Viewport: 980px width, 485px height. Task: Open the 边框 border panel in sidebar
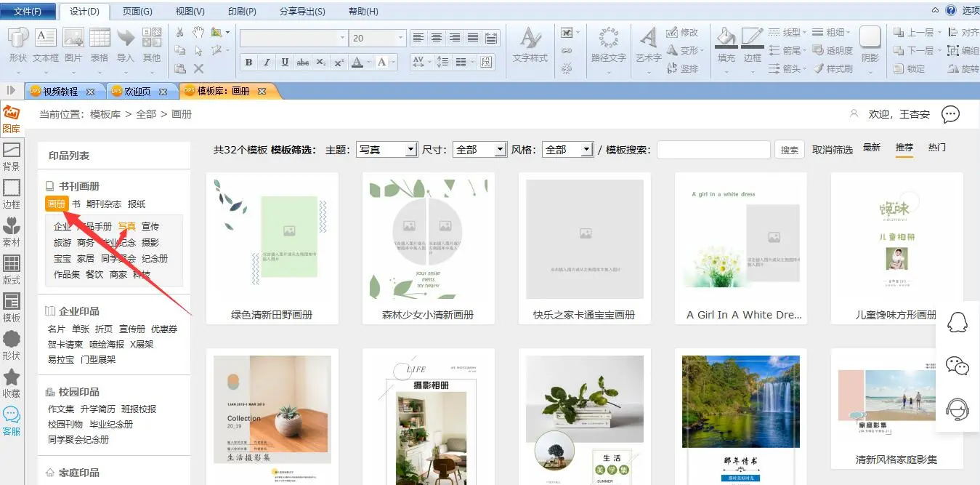tap(12, 194)
